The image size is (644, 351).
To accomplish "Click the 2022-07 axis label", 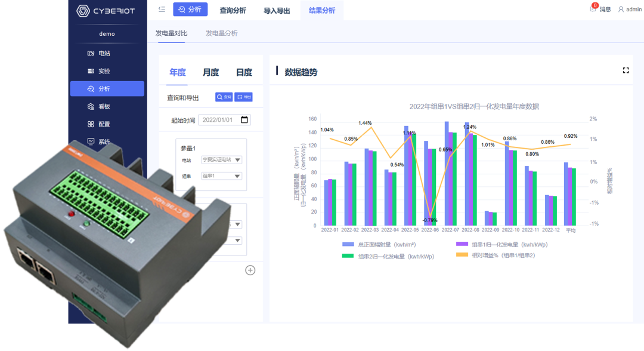I will 450,230.
